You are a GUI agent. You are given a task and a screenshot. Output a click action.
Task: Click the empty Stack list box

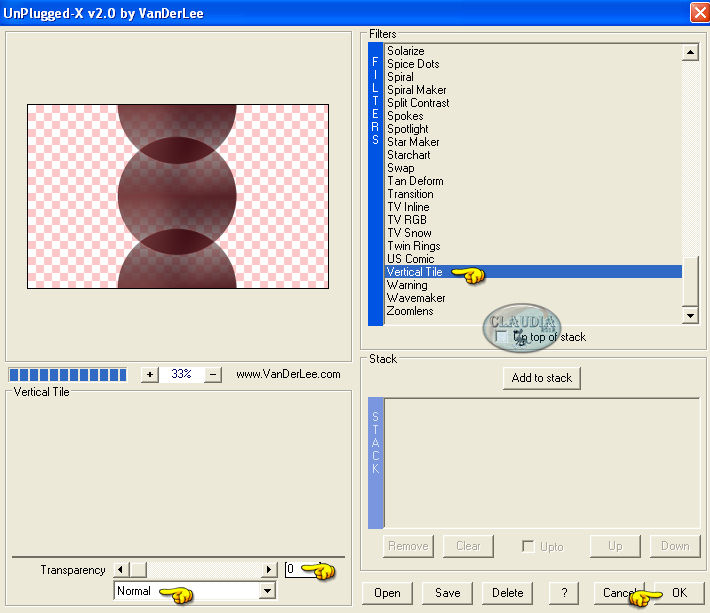pyautogui.click(x=542, y=463)
